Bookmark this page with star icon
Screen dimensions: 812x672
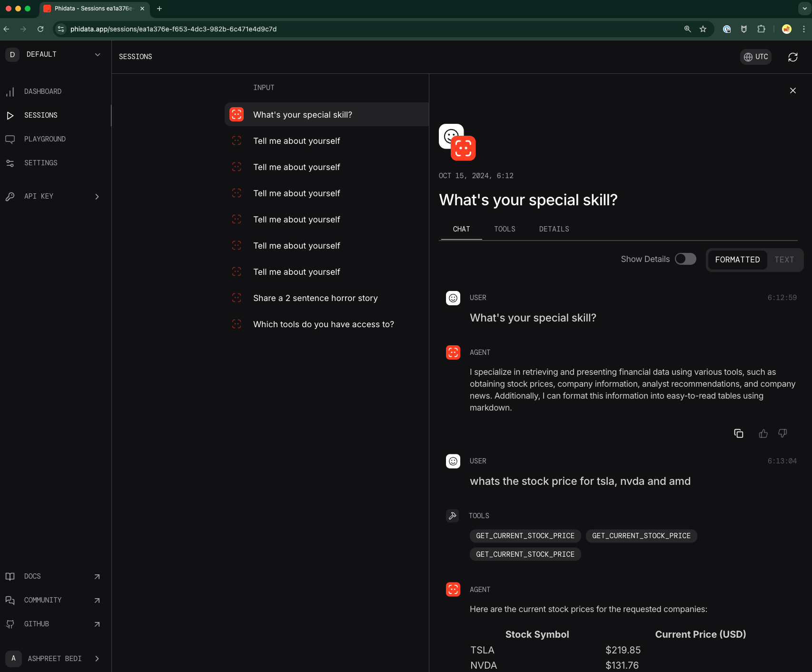tap(703, 29)
